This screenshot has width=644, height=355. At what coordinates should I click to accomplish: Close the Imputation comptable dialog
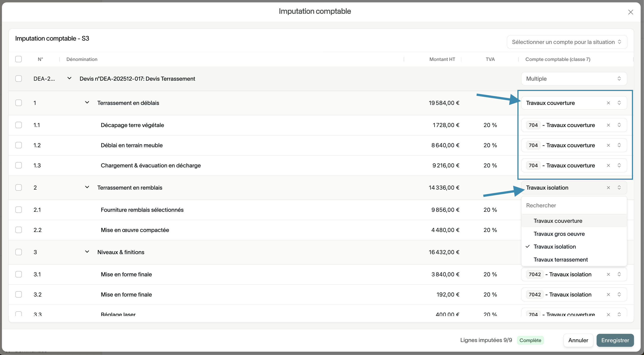[631, 12]
